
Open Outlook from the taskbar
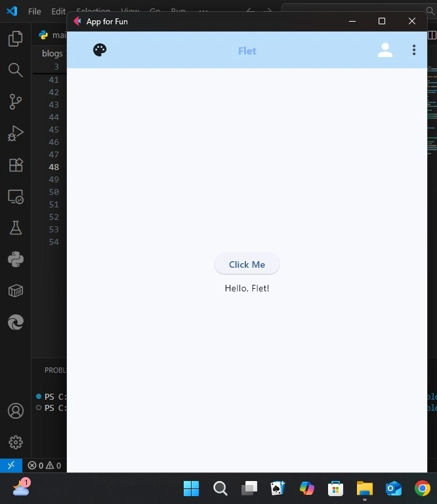[x=394, y=488]
